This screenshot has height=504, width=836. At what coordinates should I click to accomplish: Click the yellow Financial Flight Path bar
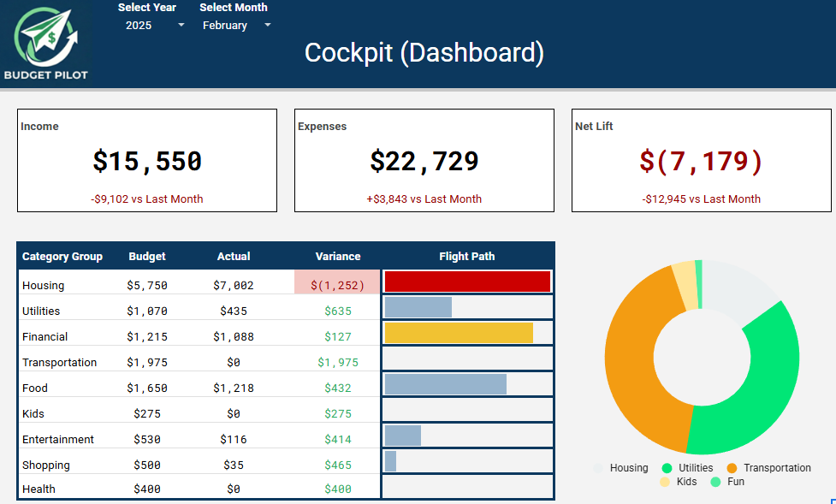click(459, 332)
